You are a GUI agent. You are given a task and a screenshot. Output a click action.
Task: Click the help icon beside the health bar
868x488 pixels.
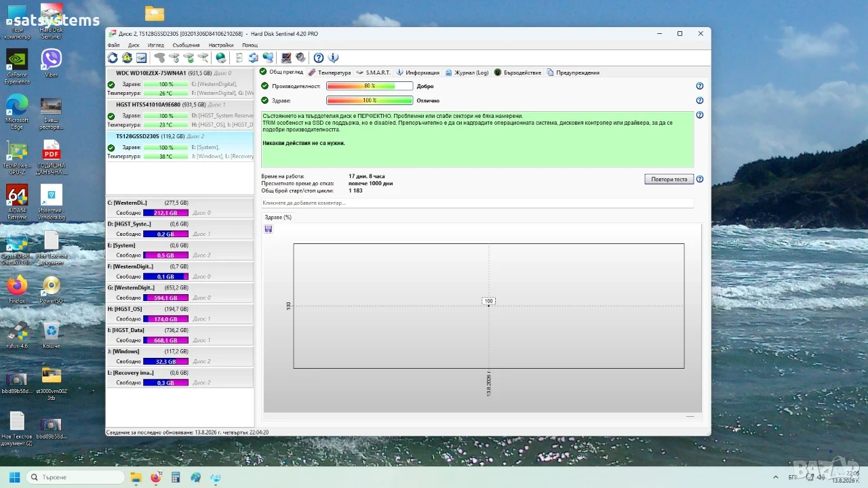click(700, 100)
